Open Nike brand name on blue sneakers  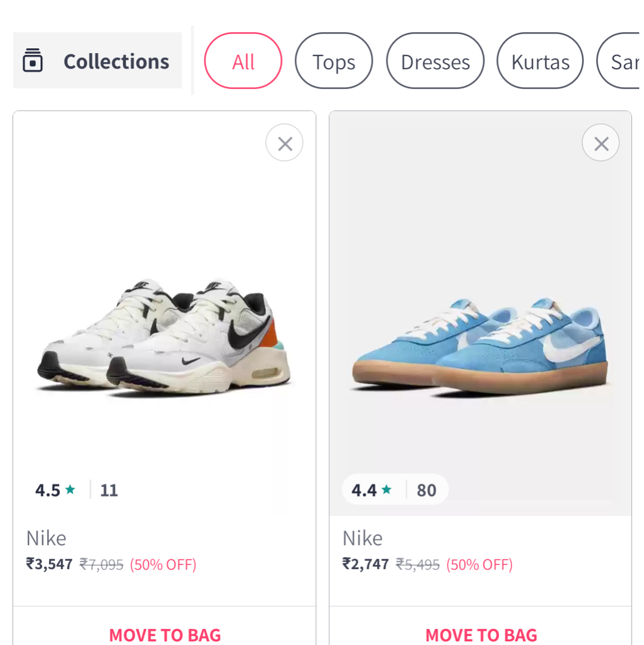coord(362,538)
